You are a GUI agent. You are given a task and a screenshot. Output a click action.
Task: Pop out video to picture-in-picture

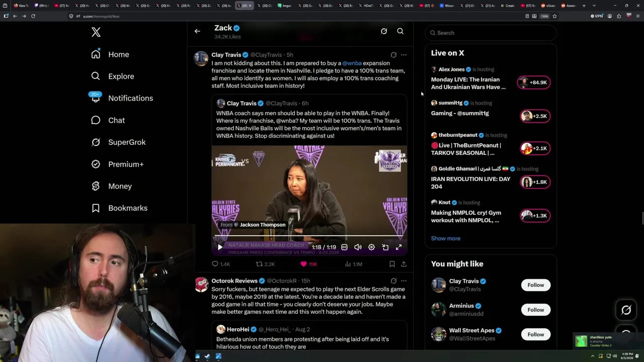point(385,247)
